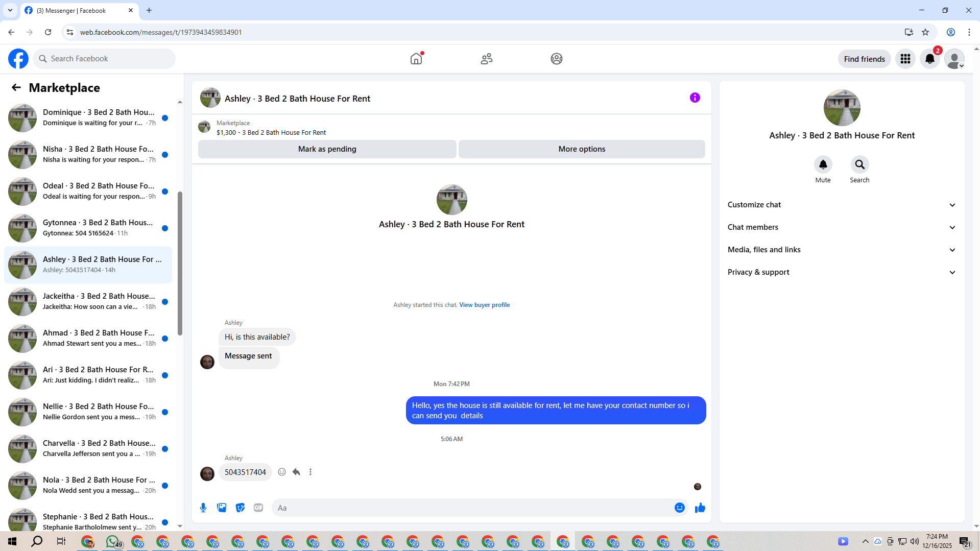
Task: Open the WhatsApp taskbar icon
Action: pos(113,541)
